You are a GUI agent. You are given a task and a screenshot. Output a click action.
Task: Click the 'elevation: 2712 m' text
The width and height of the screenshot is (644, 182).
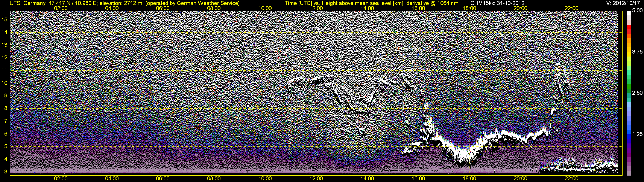click(x=122, y=3)
